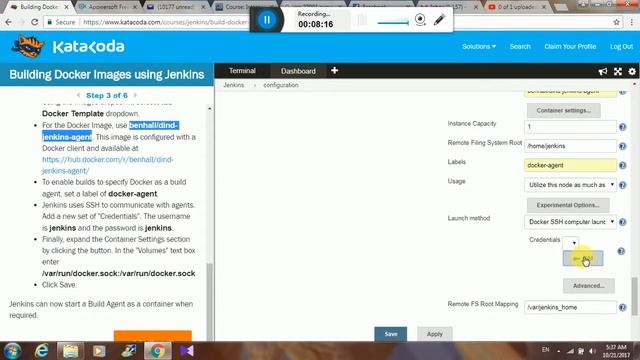This screenshot has height=360, width=640.
Task: Open File Explorer from the taskbar
Action: click(x=70, y=351)
